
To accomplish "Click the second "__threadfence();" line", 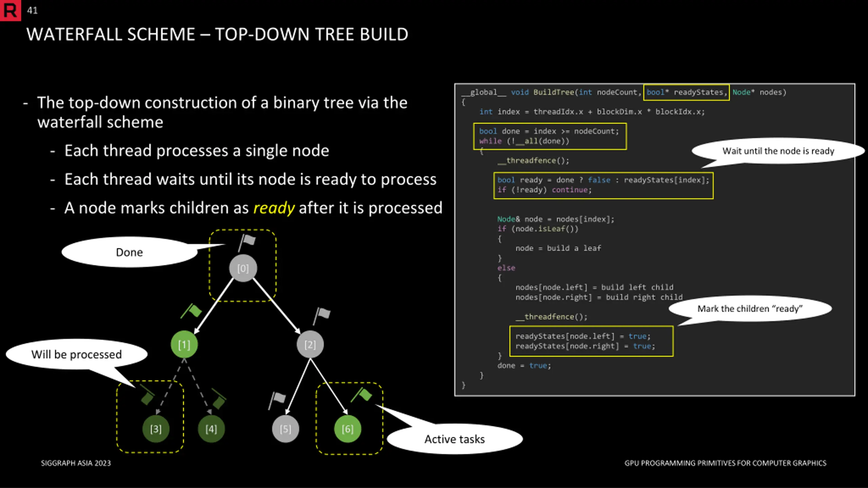I will pos(551,317).
